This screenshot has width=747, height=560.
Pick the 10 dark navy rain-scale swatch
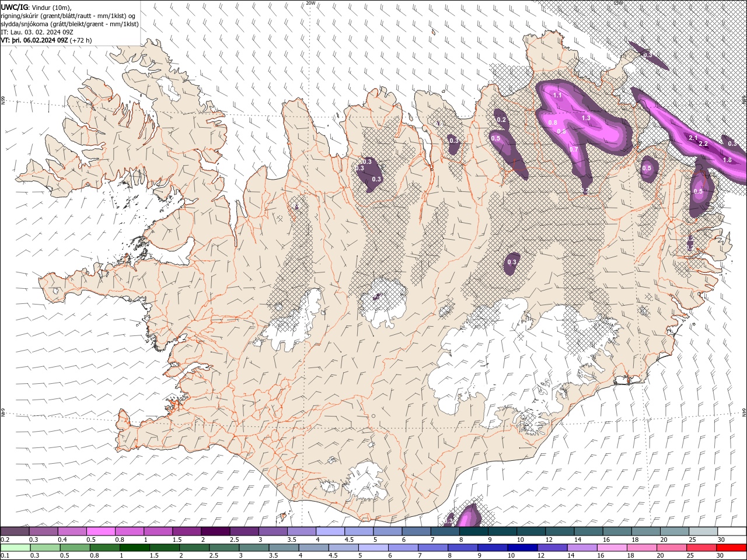click(x=522, y=548)
